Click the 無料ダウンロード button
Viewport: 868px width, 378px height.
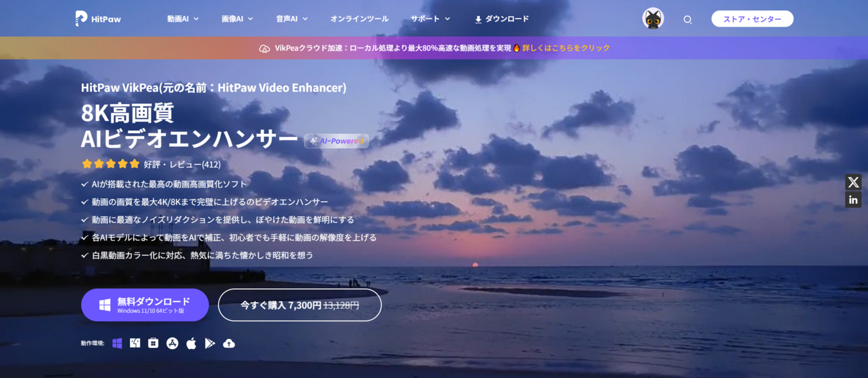[145, 305]
